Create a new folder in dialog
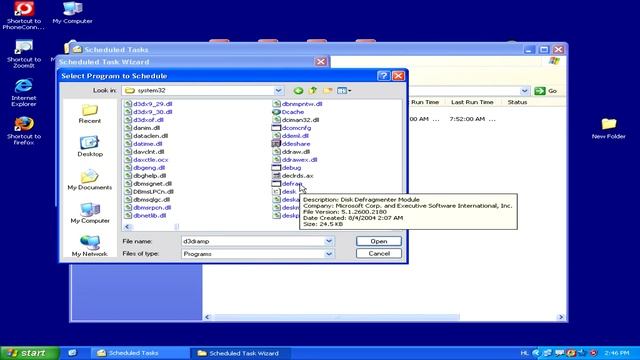 [328, 91]
